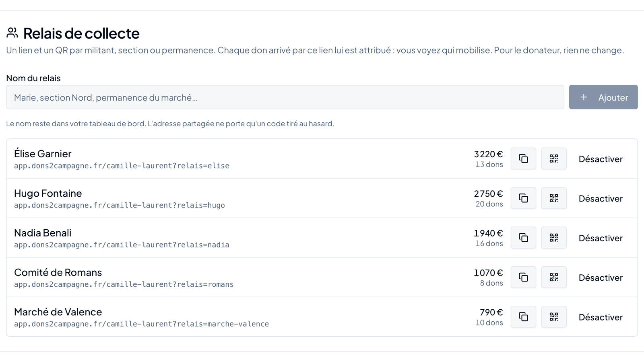Click the 790 € amount
Viewport: 644px width, 362px height.
coord(491,312)
